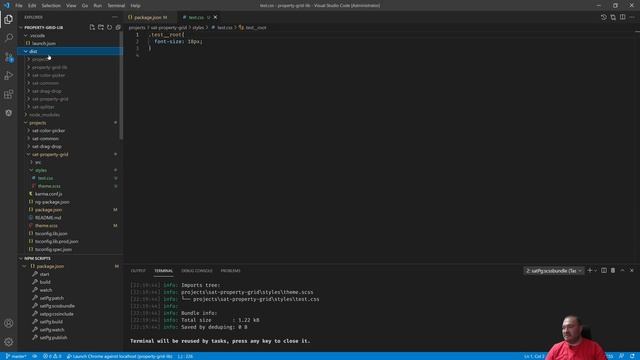Open timeline/history icon in editor toolbar
This screenshot has height=360, width=640.
point(604,17)
